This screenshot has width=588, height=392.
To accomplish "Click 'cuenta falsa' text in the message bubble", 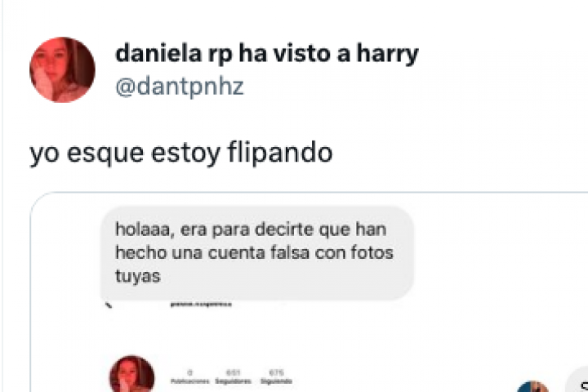I will tap(258, 252).
